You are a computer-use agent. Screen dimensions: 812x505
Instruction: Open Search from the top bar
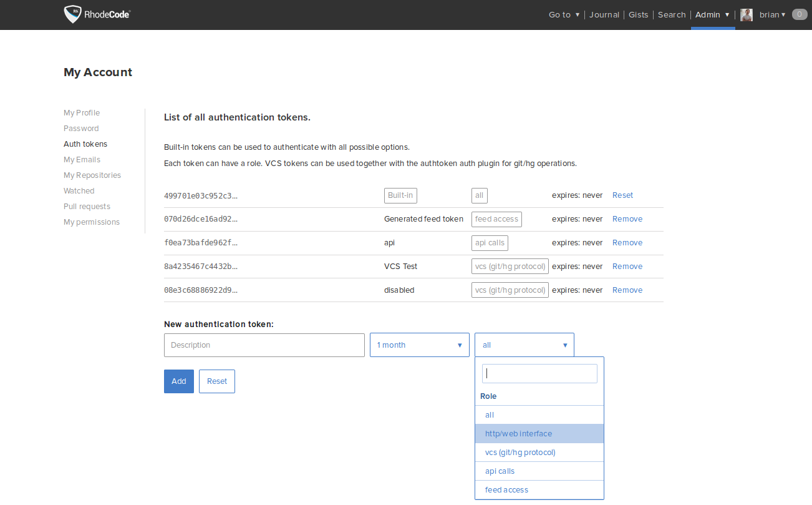[x=671, y=15]
